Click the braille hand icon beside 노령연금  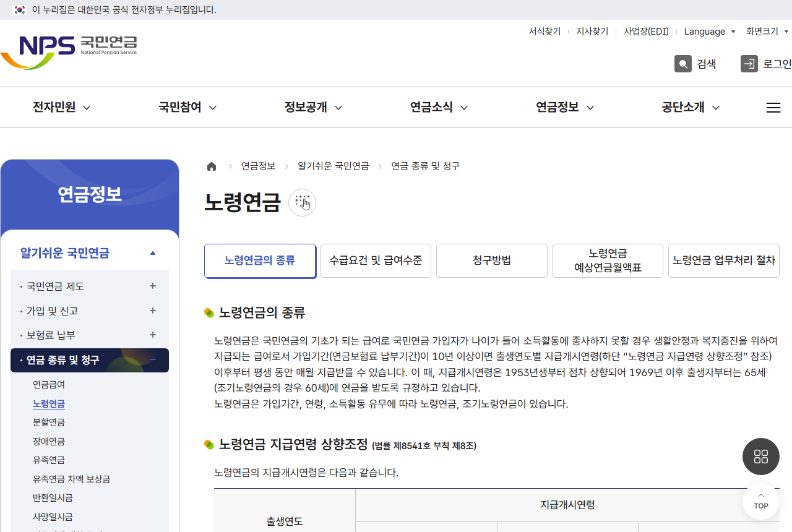click(x=303, y=202)
